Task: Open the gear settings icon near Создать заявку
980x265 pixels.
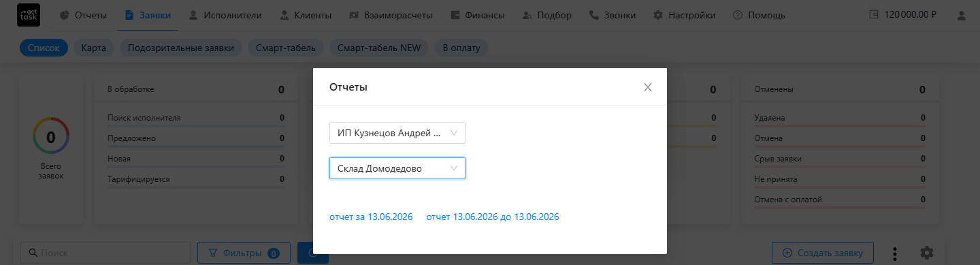Action: [x=926, y=253]
